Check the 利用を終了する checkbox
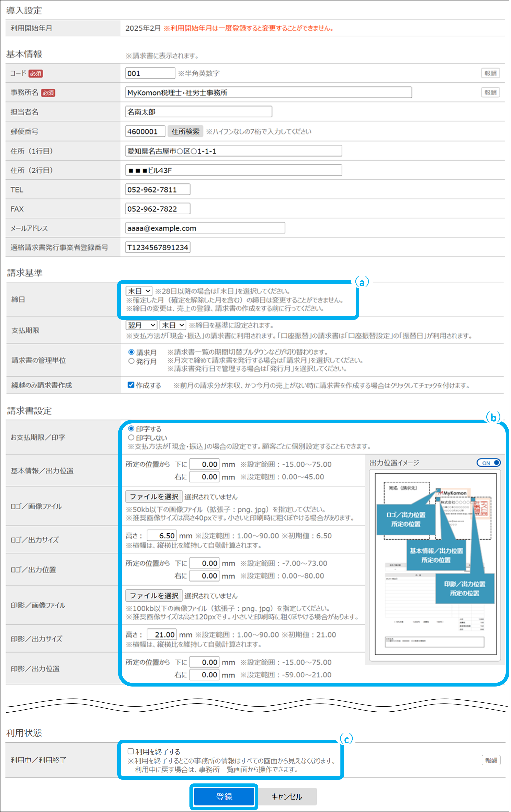Screen dimensions: 511x812 (131, 751)
